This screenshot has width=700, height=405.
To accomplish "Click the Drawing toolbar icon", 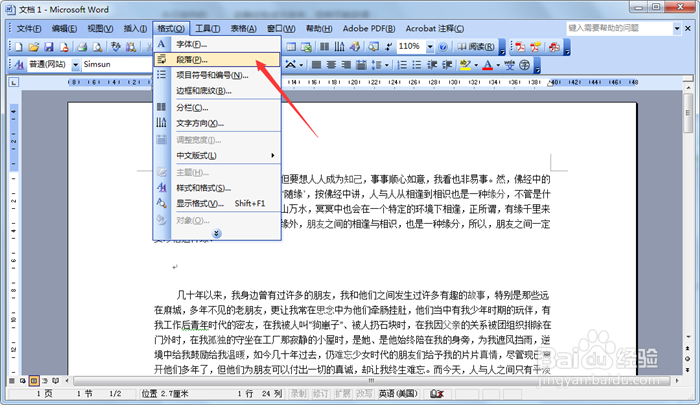I will [x=354, y=47].
